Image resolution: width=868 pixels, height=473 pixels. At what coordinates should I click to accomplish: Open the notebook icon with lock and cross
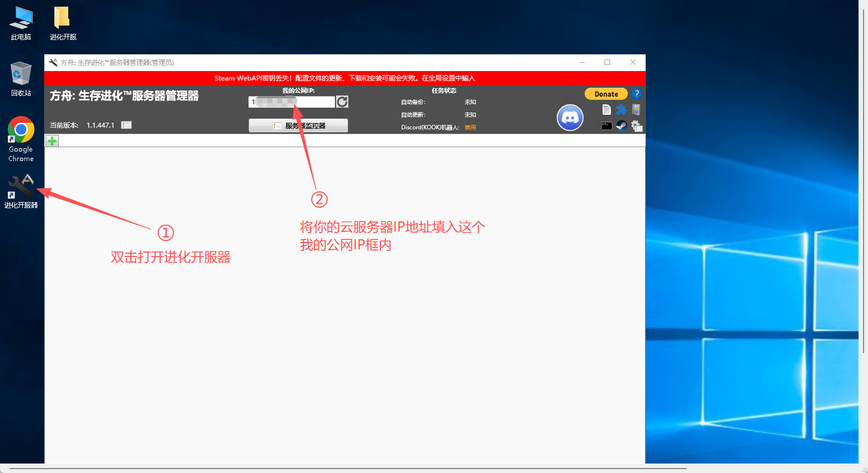tap(636, 109)
